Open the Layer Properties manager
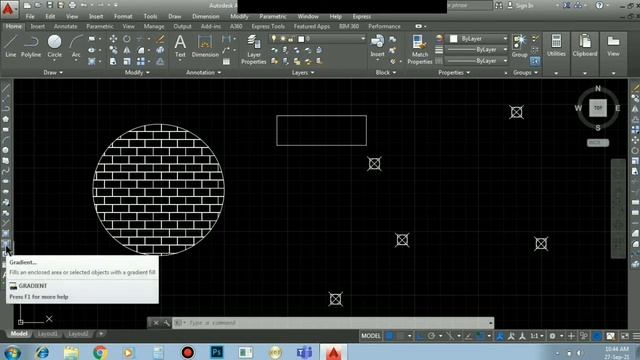640x360 pixels. click(x=253, y=49)
